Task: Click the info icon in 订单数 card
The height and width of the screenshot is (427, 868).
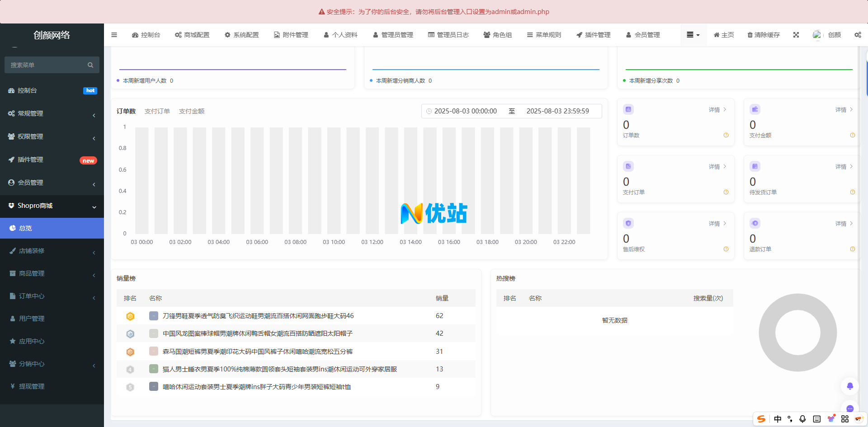Action: tap(726, 135)
